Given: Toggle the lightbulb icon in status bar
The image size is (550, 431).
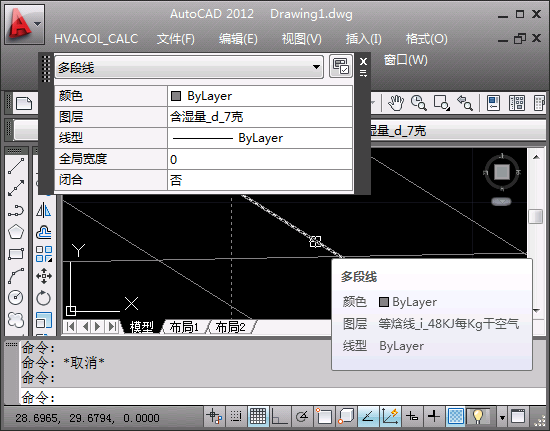Looking at the screenshot, I should click(x=478, y=416).
